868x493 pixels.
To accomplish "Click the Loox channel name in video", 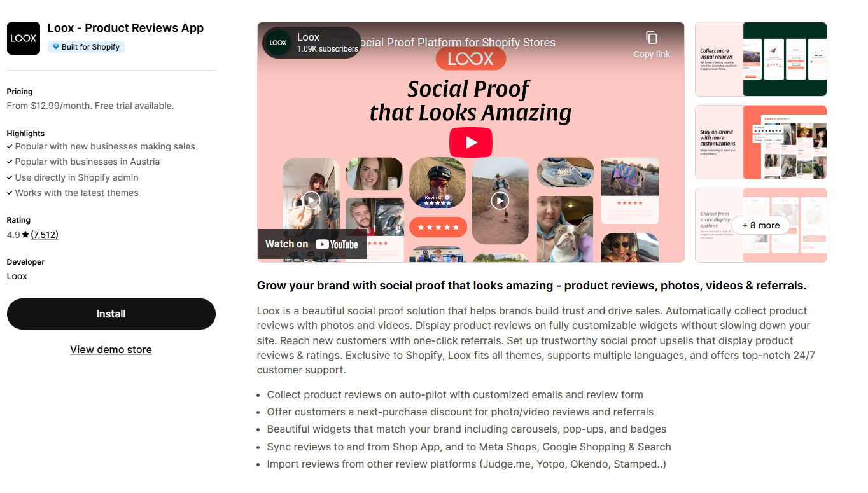I will [x=308, y=38].
